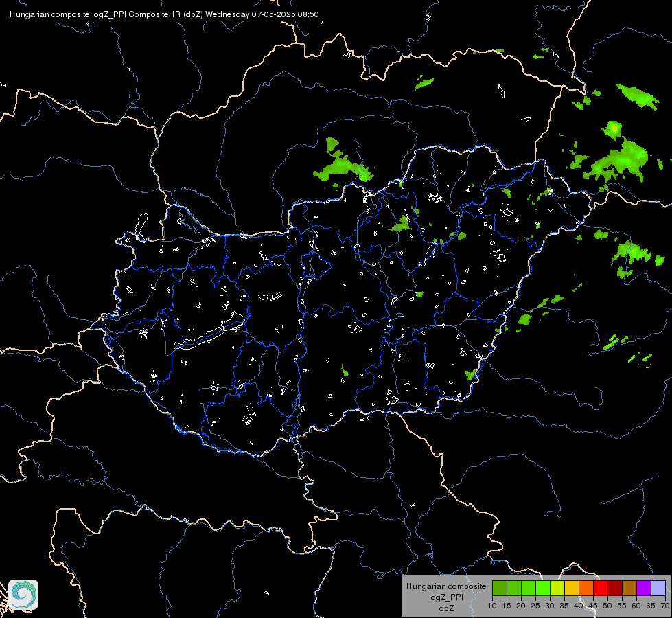Select the 40-45 dBZ orange swatch
The image size is (672, 618).
click(586, 588)
